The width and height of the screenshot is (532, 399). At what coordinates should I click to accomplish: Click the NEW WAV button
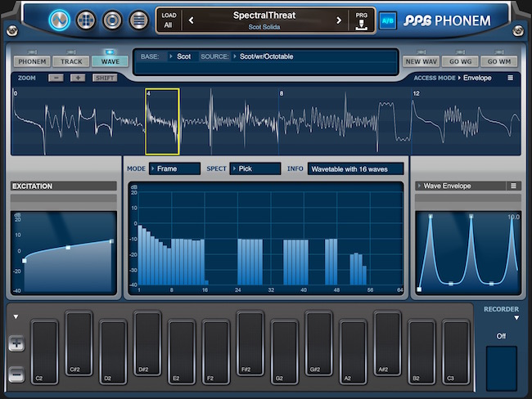click(421, 61)
